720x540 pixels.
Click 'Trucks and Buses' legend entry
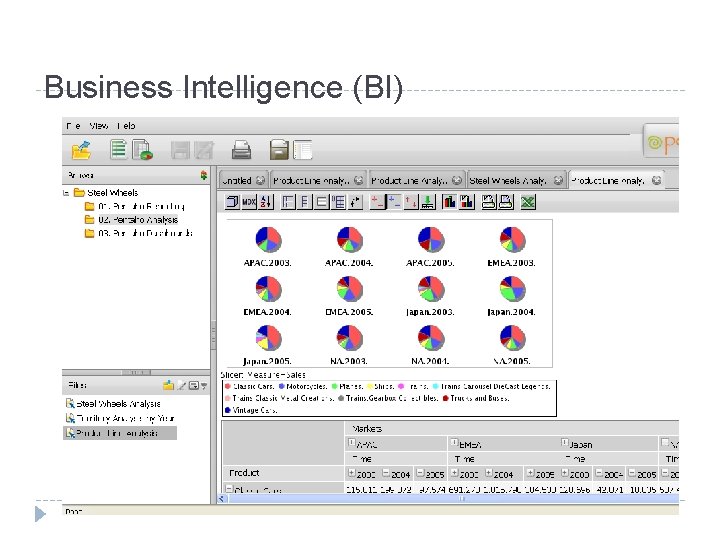[x=476, y=398]
